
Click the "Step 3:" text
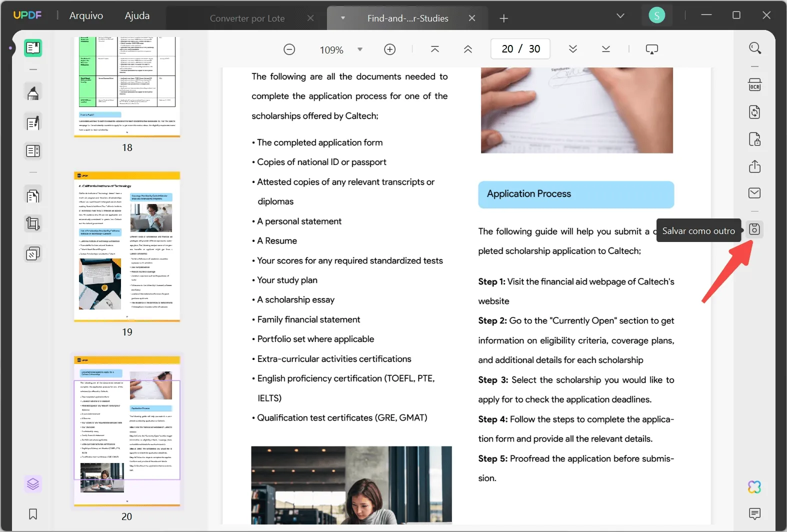click(x=493, y=380)
